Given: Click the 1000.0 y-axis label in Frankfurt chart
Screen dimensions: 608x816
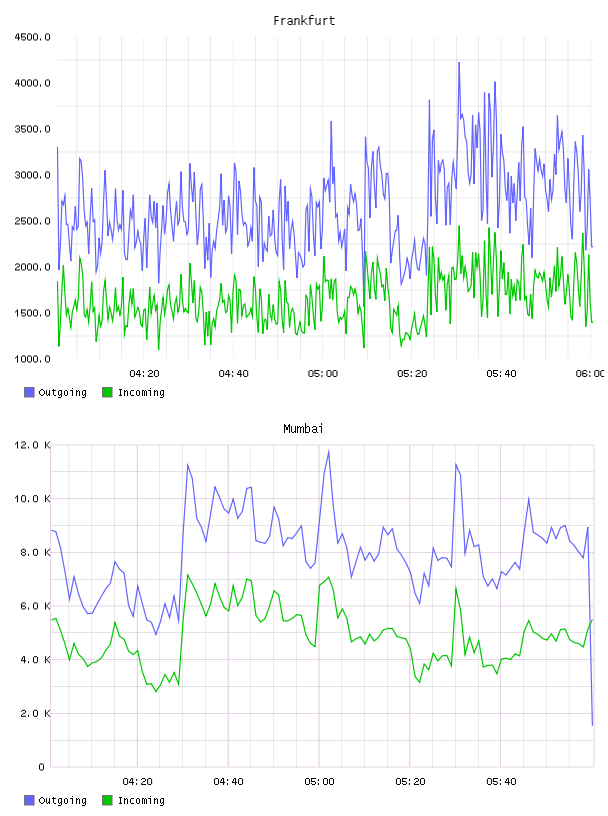Looking at the screenshot, I should [x=32, y=359].
